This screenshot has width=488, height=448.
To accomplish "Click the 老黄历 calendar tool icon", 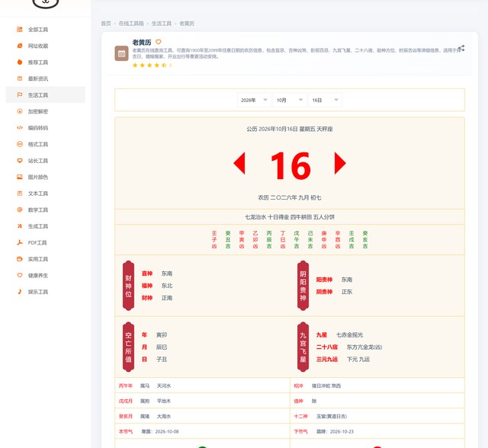I will 121,53.
